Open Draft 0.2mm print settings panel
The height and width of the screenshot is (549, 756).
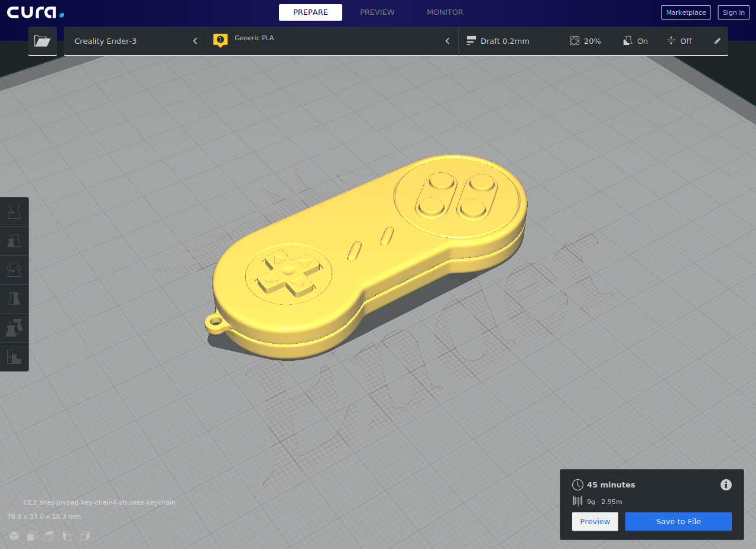[593, 41]
